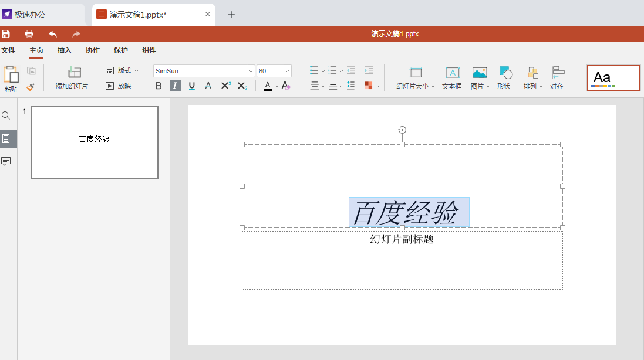Click the arrange objects icon

pos(532,73)
